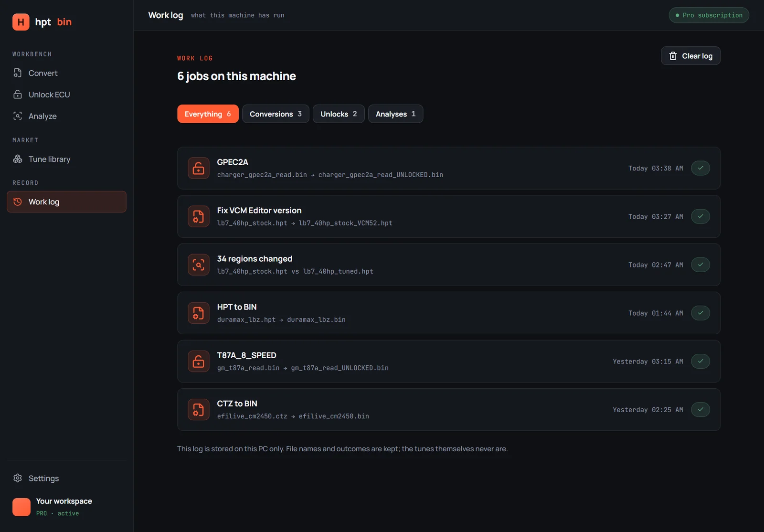
Task: Click the CTZ to BIN conversion icon
Action: [199, 409]
